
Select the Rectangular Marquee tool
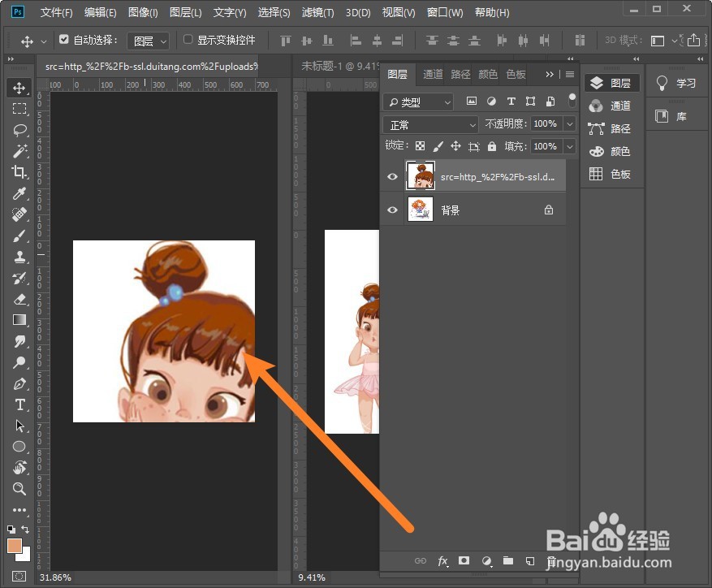tap(19, 109)
